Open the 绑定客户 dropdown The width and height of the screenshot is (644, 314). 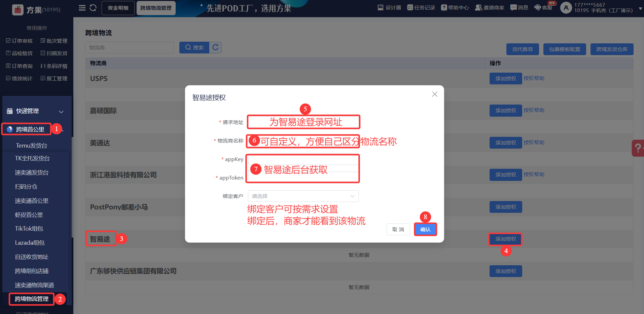click(x=303, y=196)
